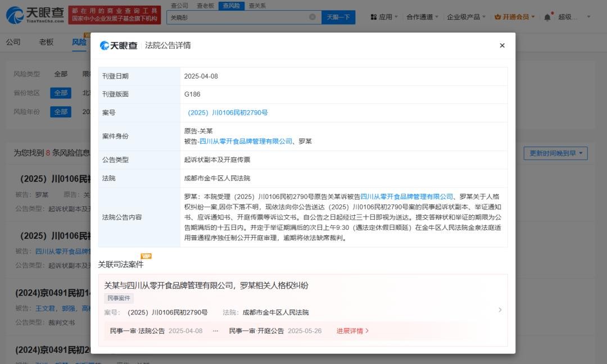The width and height of the screenshot is (607, 364).
Task: Open the 应用 dropdown menu
Action: (384, 17)
